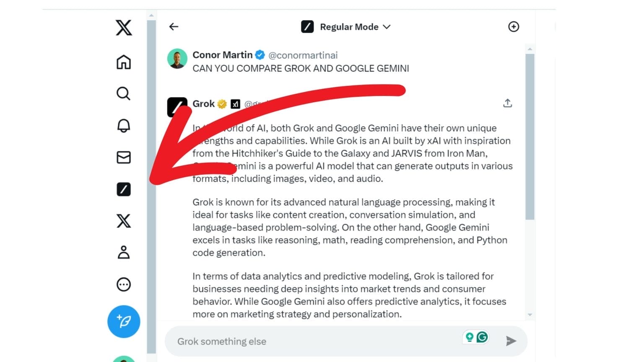This screenshot has width=644, height=362.
Task: Select the Search magnifier icon
Action: [x=123, y=94]
